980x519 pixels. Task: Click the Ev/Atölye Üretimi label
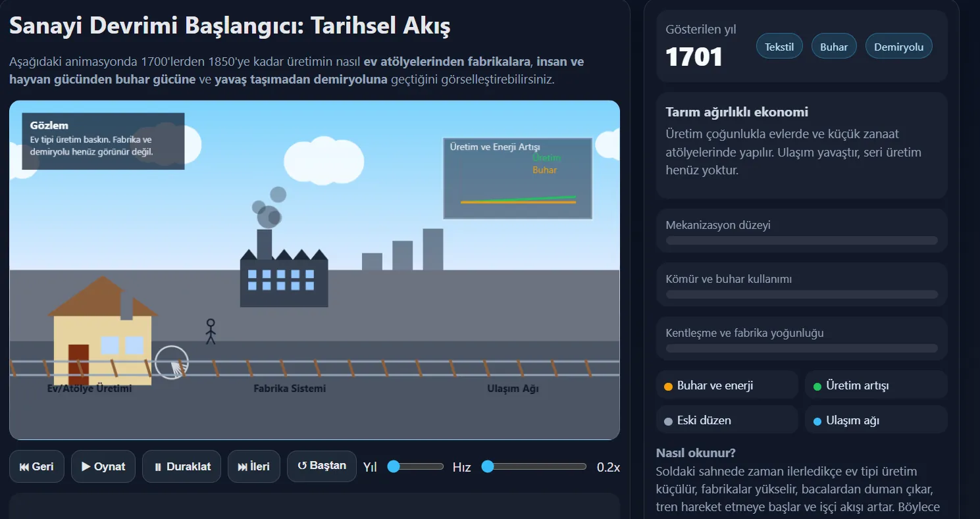(90, 389)
